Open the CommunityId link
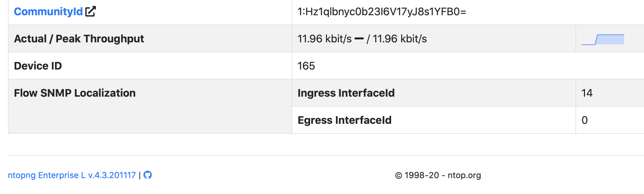644x194 pixels. pyautogui.click(x=48, y=12)
